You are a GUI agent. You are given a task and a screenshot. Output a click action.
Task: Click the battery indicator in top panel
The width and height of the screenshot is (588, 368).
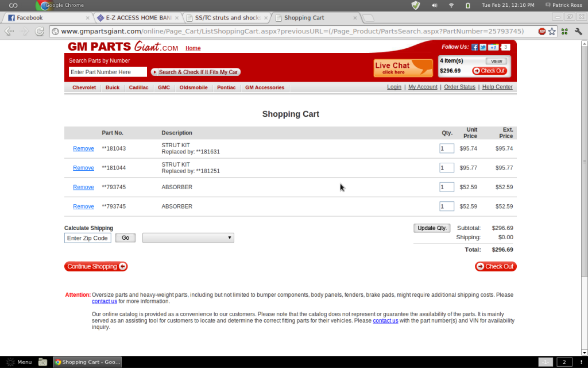tap(467, 5)
